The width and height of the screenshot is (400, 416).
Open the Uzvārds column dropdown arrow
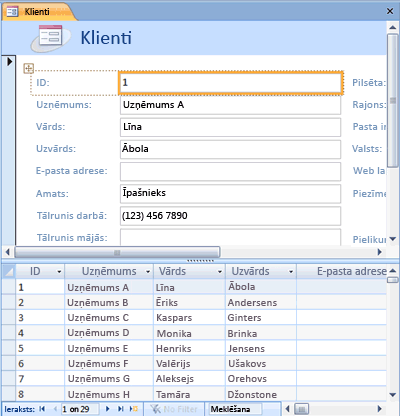[x=291, y=272]
